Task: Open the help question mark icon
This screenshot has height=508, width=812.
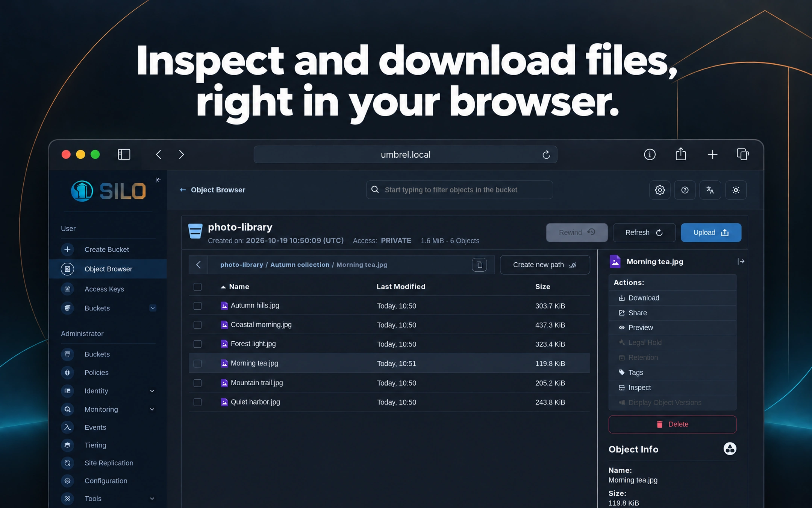Action: [685, 190]
